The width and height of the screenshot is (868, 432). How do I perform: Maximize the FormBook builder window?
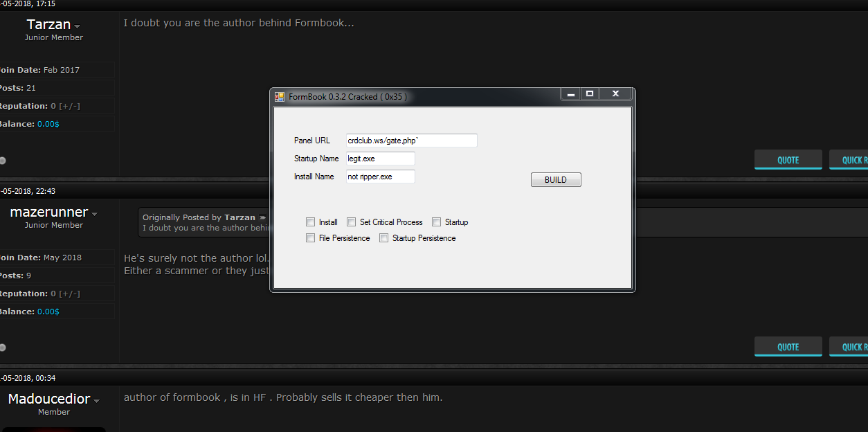590,94
